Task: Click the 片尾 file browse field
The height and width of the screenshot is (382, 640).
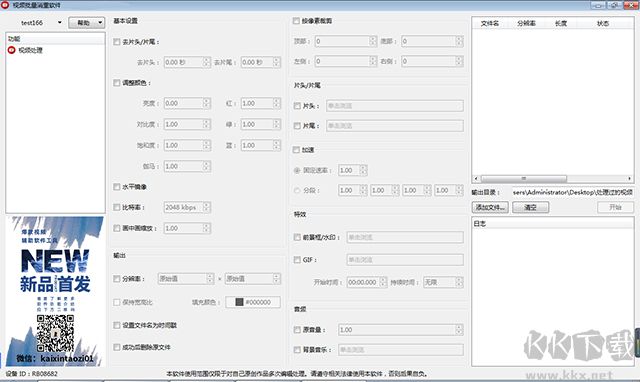Action: (x=395, y=126)
